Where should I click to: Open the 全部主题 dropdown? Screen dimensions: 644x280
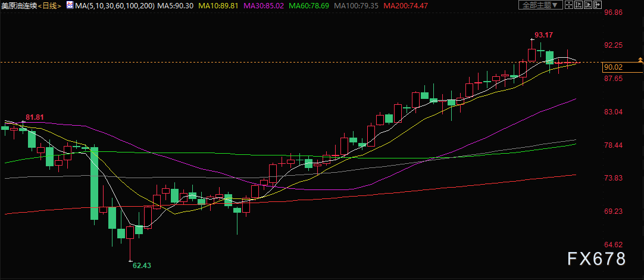[540, 5]
